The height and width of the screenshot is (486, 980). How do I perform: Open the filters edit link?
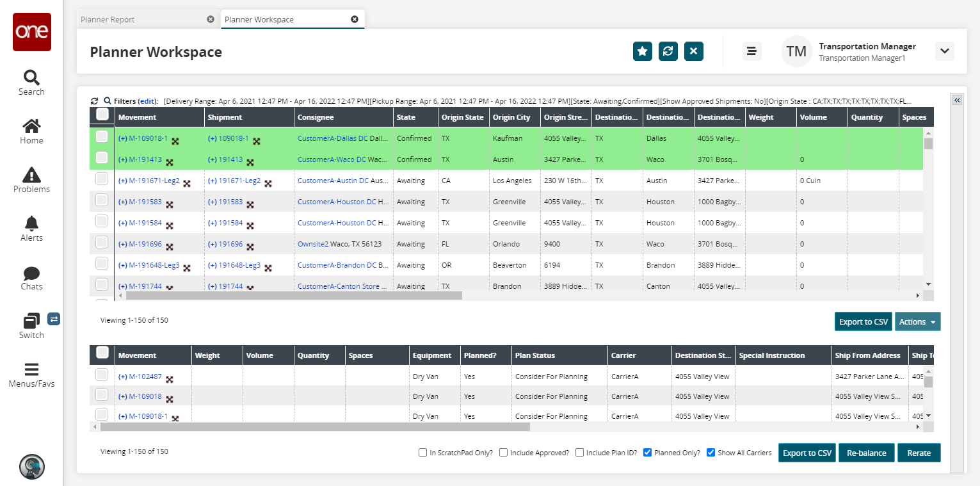pyautogui.click(x=148, y=101)
